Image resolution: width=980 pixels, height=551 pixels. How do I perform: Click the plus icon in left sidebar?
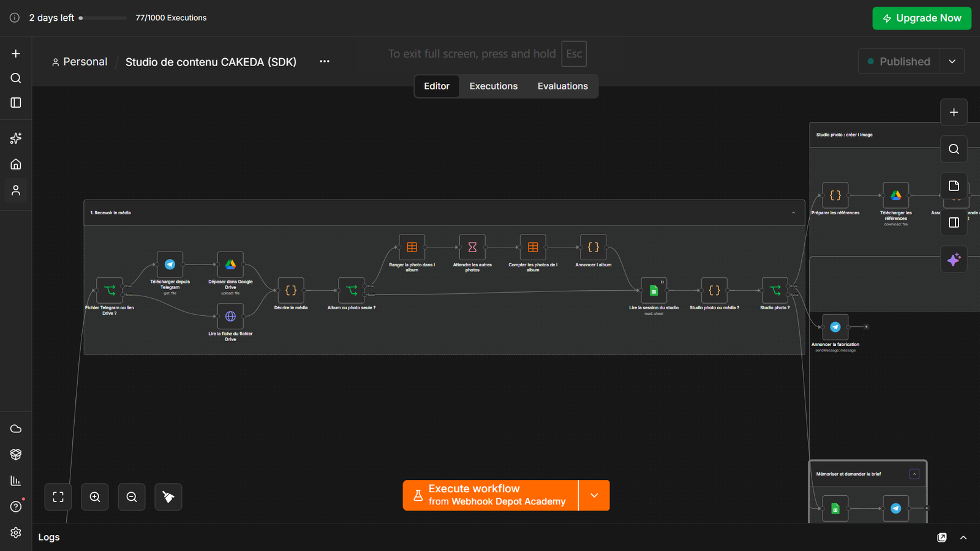(16, 54)
